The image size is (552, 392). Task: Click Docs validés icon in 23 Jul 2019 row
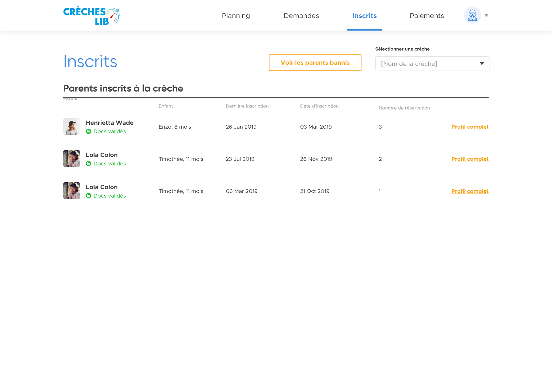89,163
